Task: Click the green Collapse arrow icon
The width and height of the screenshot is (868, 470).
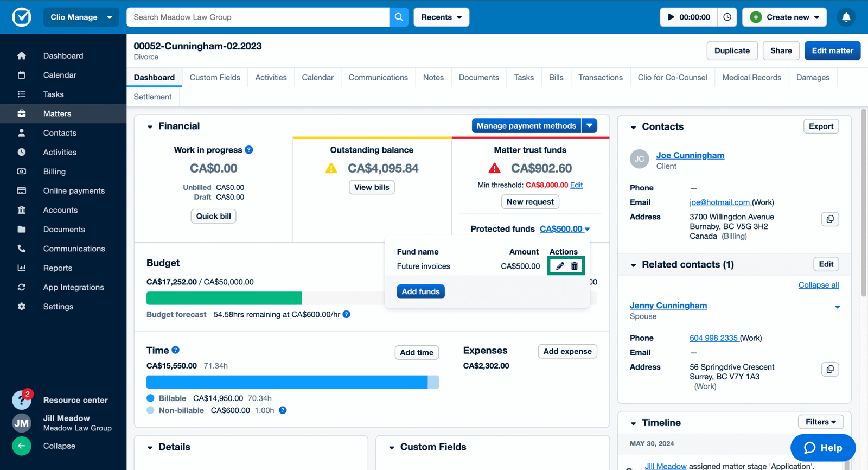Action: point(22,446)
